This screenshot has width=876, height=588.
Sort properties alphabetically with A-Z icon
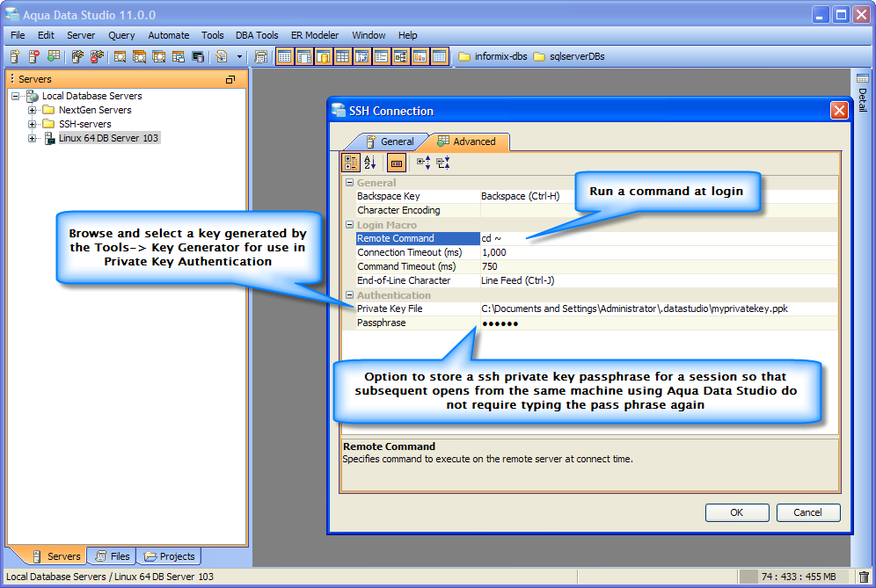tap(370, 163)
